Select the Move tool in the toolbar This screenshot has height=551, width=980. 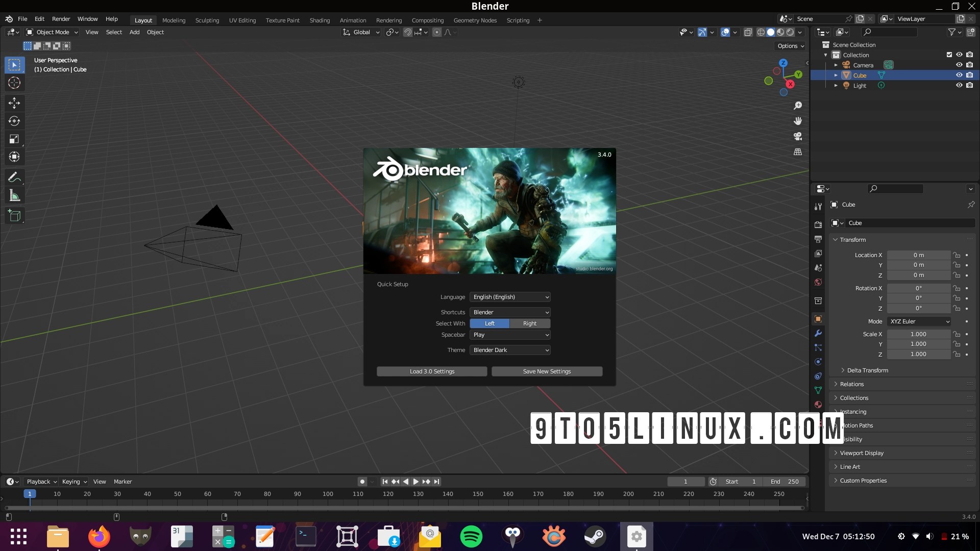[14, 103]
